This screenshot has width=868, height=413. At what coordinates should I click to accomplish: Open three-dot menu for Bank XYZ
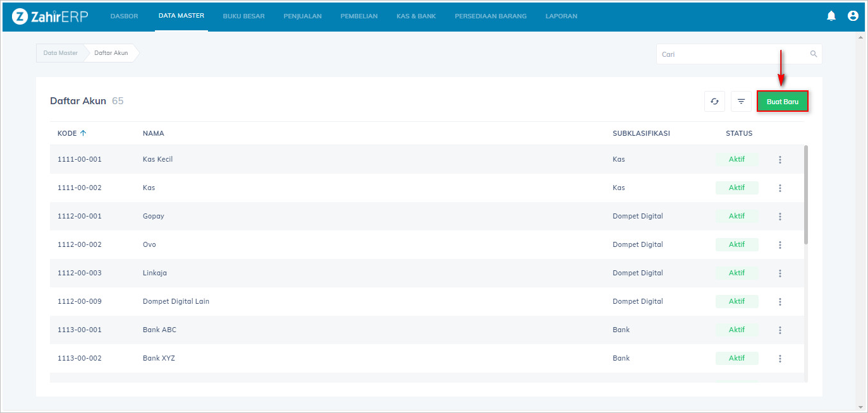(780, 359)
